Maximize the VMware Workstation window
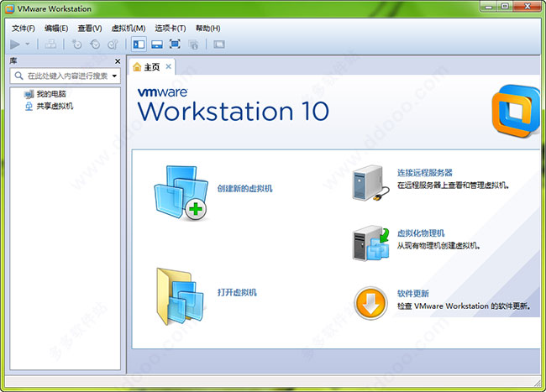Image resolution: width=546 pixels, height=392 pixels. 505,6
